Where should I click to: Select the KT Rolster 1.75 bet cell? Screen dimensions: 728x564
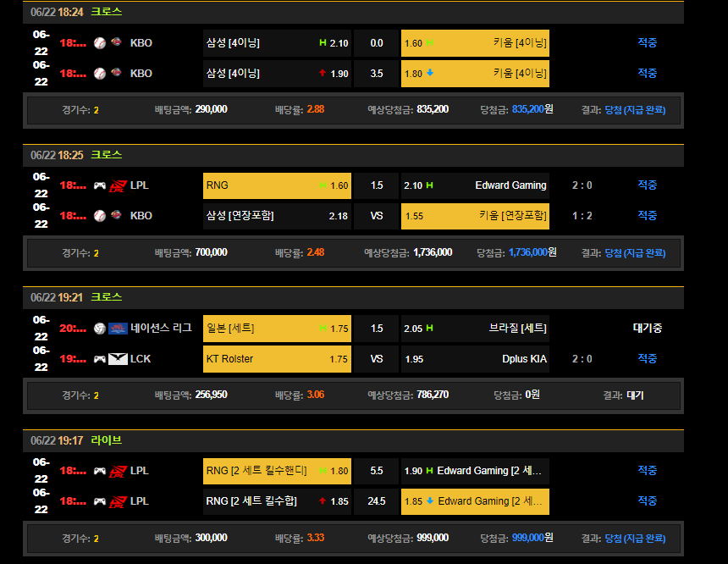tap(277, 359)
